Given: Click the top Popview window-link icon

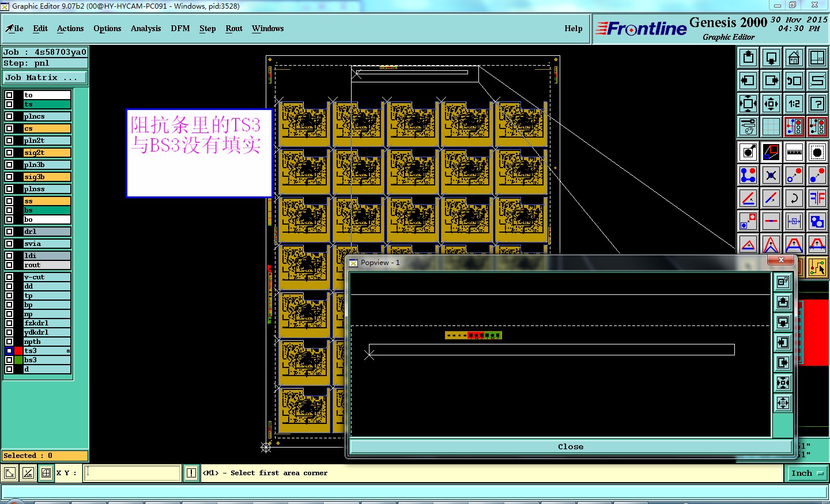Looking at the screenshot, I should point(783,282).
